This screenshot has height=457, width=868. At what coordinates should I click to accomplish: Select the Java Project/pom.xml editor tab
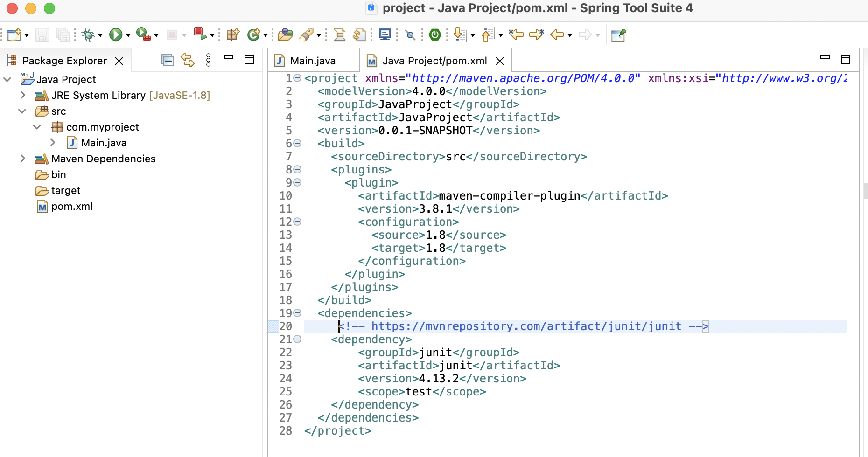[x=434, y=61]
